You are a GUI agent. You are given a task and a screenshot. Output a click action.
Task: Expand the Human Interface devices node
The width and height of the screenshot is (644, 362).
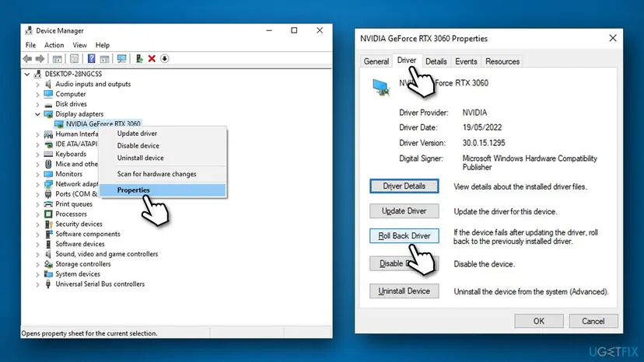pyautogui.click(x=37, y=134)
